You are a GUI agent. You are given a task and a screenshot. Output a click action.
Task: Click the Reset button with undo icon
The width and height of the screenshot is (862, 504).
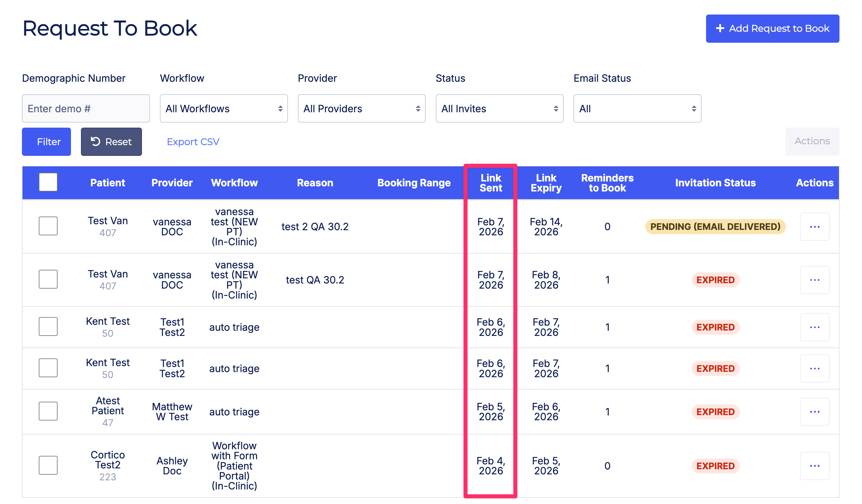click(111, 142)
